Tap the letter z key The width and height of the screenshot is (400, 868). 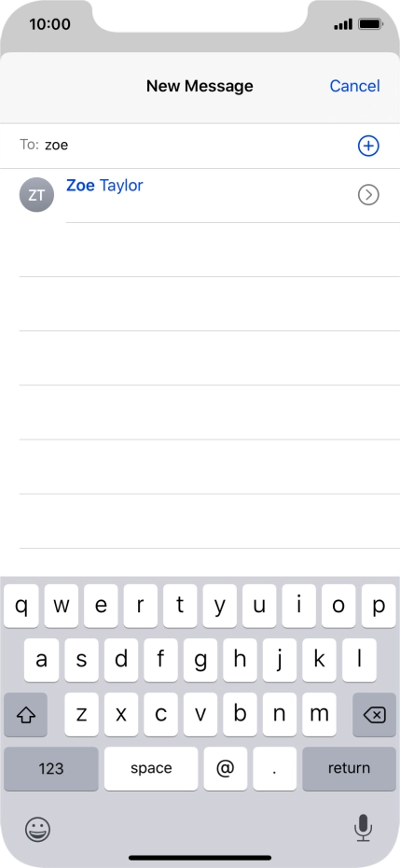pos(81,715)
